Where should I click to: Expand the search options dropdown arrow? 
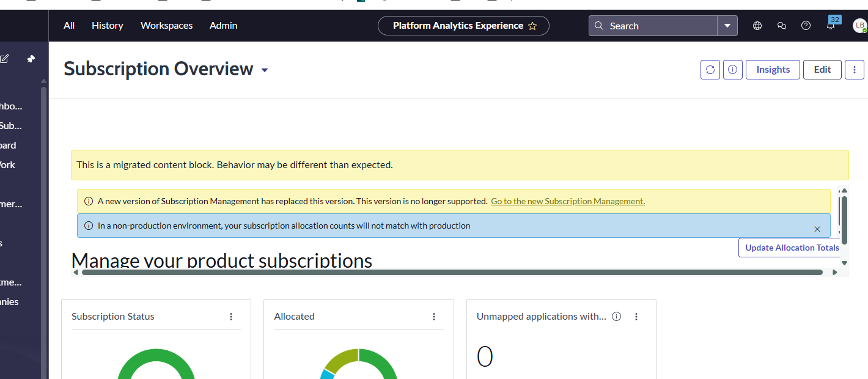[x=727, y=26]
